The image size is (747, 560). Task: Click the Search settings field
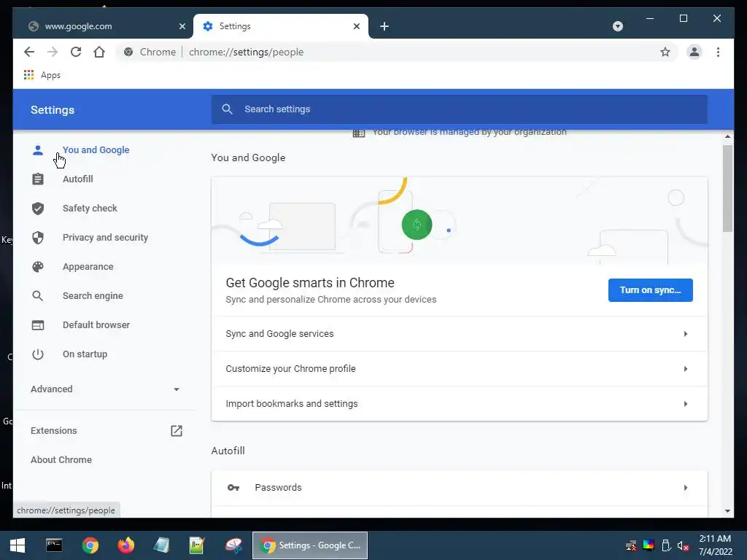[460, 109]
